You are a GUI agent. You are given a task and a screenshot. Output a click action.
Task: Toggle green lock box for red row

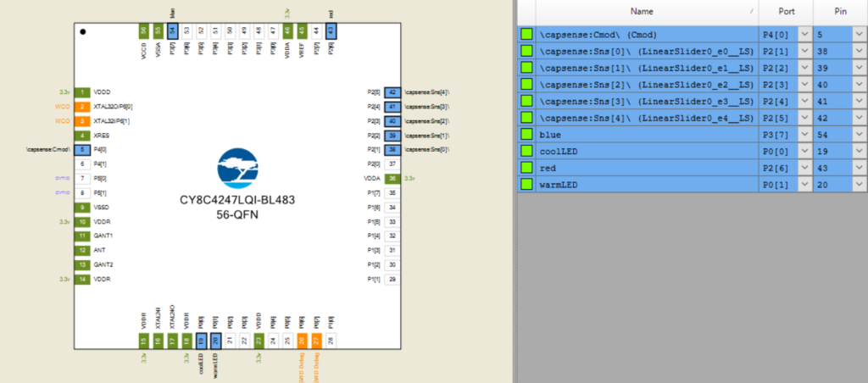(x=526, y=168)
